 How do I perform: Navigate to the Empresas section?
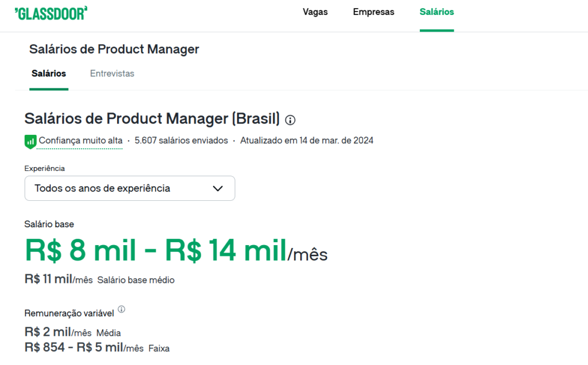click(373, 11)
